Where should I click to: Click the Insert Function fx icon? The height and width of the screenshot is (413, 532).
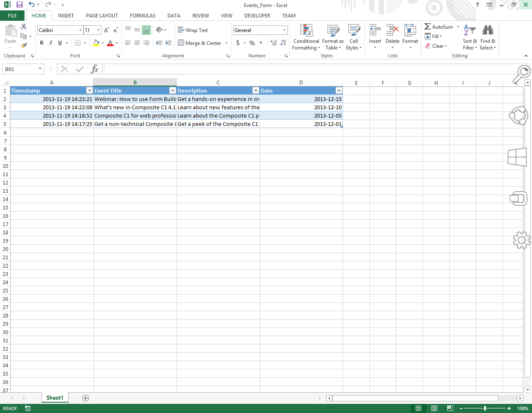[95, 69]
